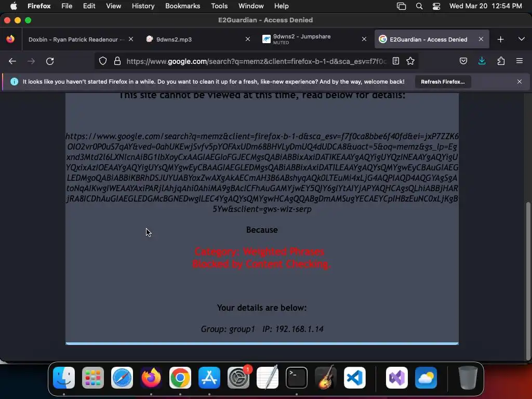Open System Settings from the dock
Image resolution: width=532 pixels, height=399 pixels.
(238, 378)
